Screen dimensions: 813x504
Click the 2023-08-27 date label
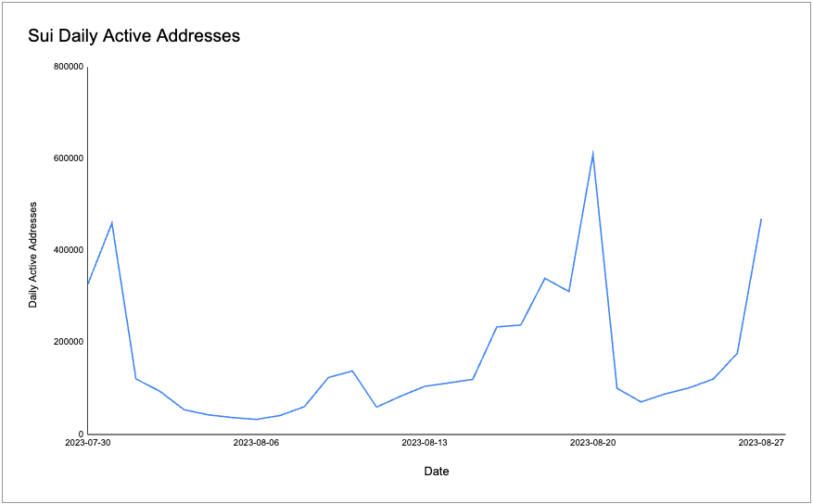761,443
